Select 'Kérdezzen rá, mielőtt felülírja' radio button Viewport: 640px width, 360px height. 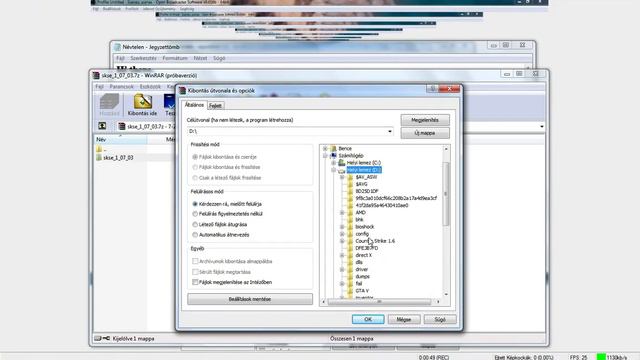(195, 204)
